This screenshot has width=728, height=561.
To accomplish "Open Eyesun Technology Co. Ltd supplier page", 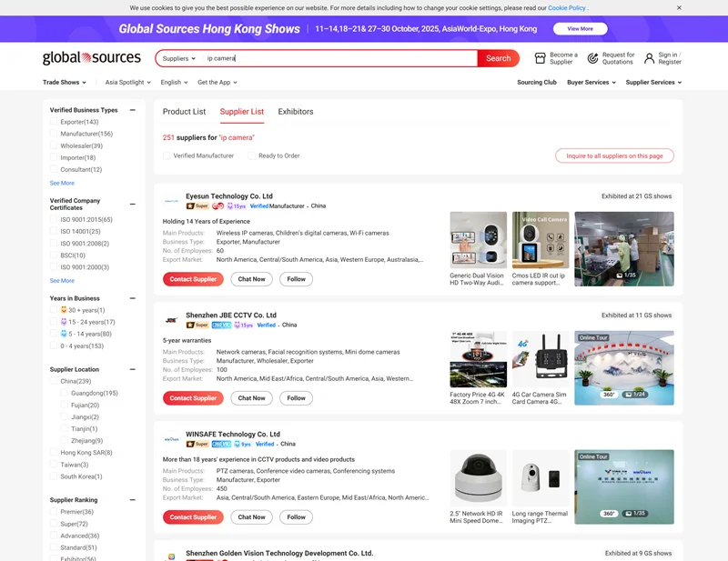I will tap(229, 196).
